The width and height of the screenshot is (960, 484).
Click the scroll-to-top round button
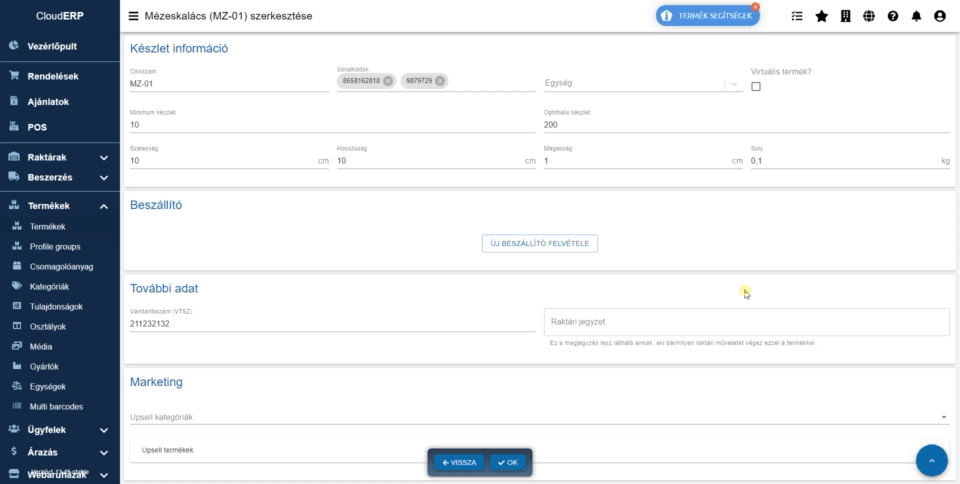coord(931,460)
